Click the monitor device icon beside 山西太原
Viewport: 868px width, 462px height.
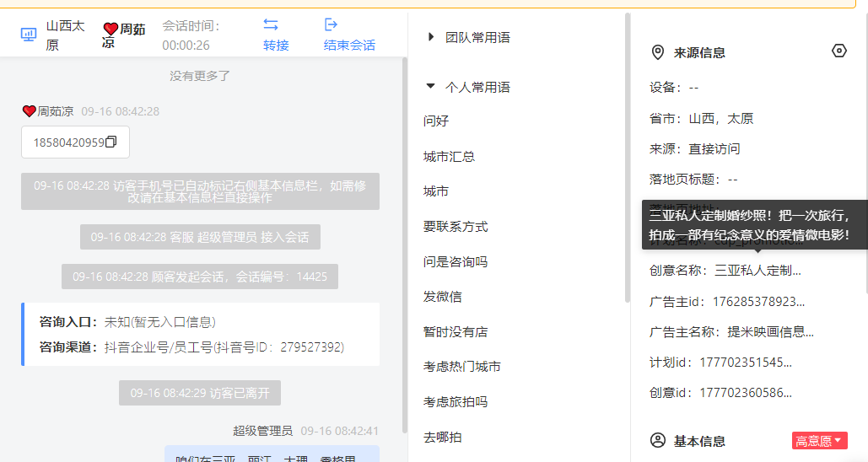pos(28,35)
